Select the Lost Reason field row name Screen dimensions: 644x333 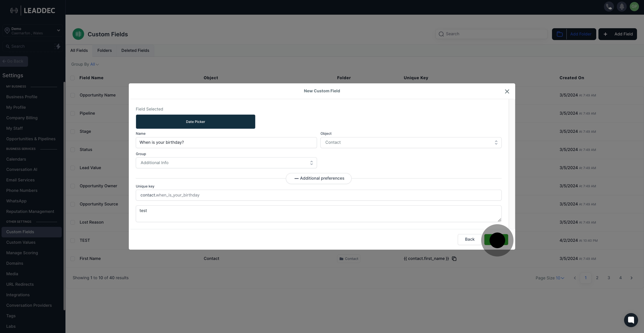92,222
